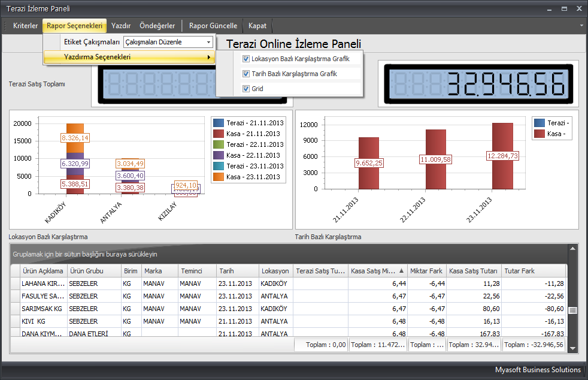Open the Kriterler menu
The height and width of the screenshot is (380, 588).
click(26, 26)
